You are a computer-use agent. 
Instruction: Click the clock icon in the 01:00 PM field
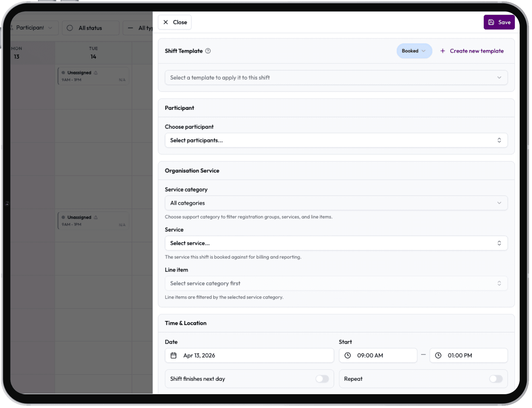coord(439,356)
